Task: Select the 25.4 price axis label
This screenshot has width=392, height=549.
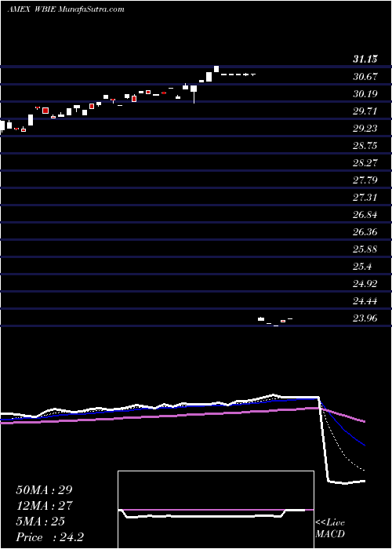Action: pyautogui.click(x=362, y=267)
